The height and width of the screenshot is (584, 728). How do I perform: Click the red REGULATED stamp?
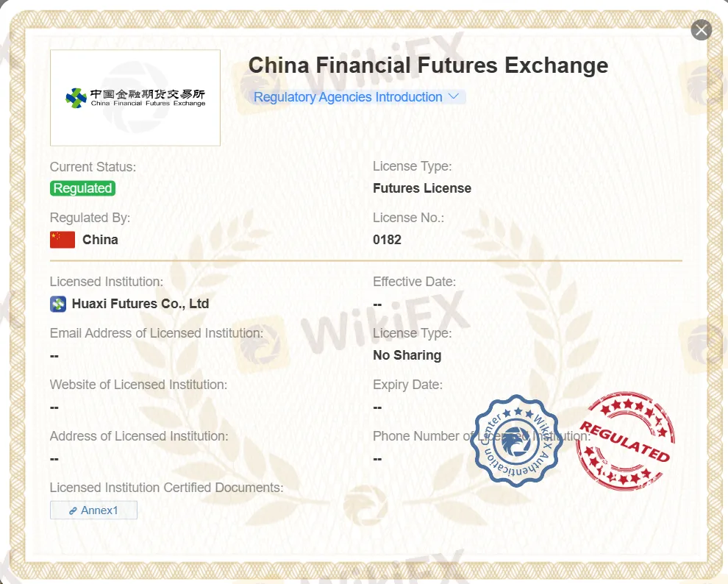click(624, 441)
